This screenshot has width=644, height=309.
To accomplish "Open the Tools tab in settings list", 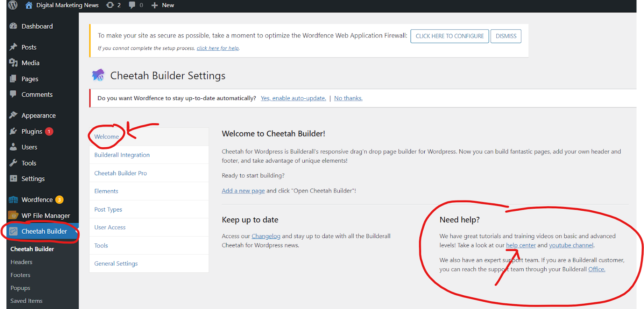I will pyautogui.click(x=149, y=245).
